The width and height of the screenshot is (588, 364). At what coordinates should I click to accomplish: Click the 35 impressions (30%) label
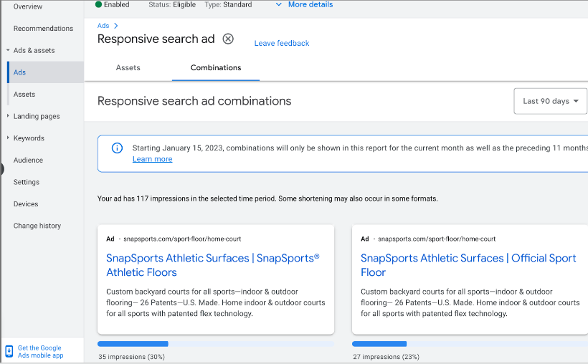click(x=132, y=357)
